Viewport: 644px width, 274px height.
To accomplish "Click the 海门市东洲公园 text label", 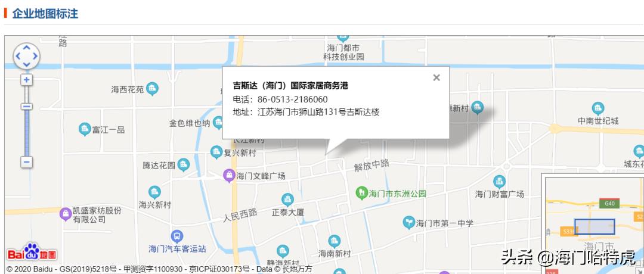I will point(397,193).
